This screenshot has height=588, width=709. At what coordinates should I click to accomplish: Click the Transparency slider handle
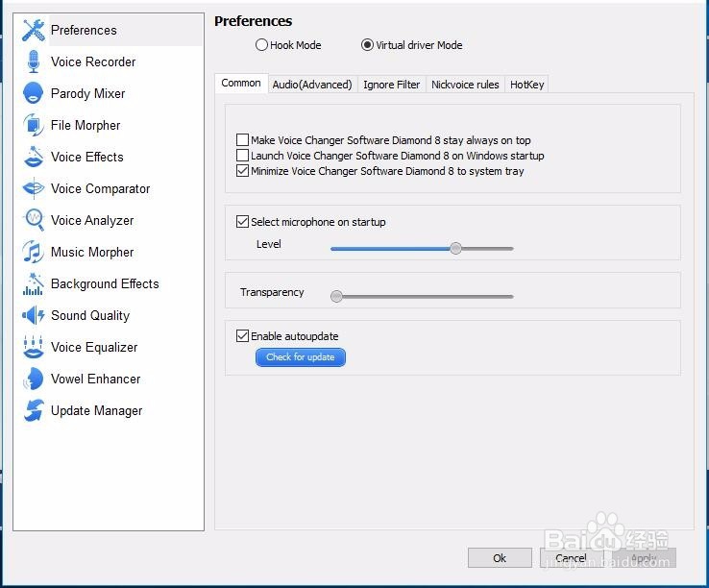coord(336,296)
